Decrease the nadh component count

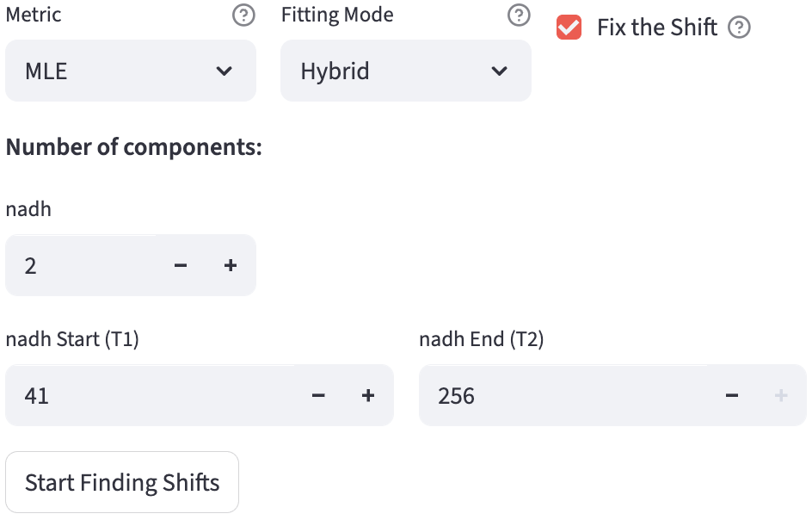click(181, 265)
